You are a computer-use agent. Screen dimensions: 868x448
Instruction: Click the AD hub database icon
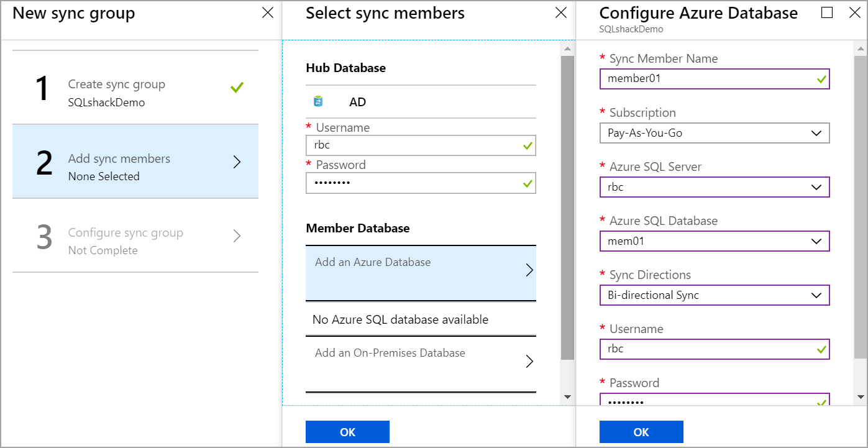pos(318,102)
